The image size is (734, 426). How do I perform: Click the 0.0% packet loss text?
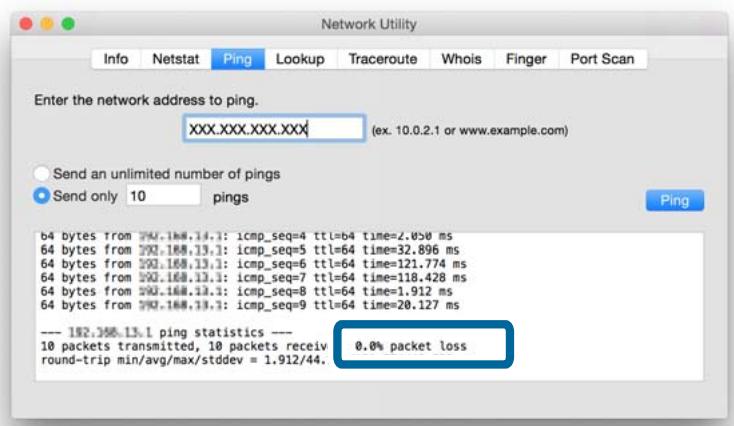(411, 346)
